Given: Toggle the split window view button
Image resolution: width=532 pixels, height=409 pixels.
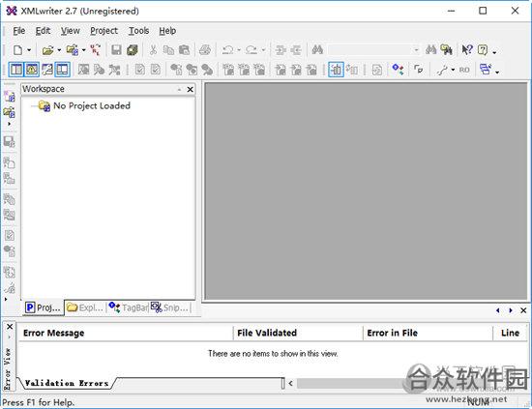Looking at the screenshot, I should click(x=63, y=70).
